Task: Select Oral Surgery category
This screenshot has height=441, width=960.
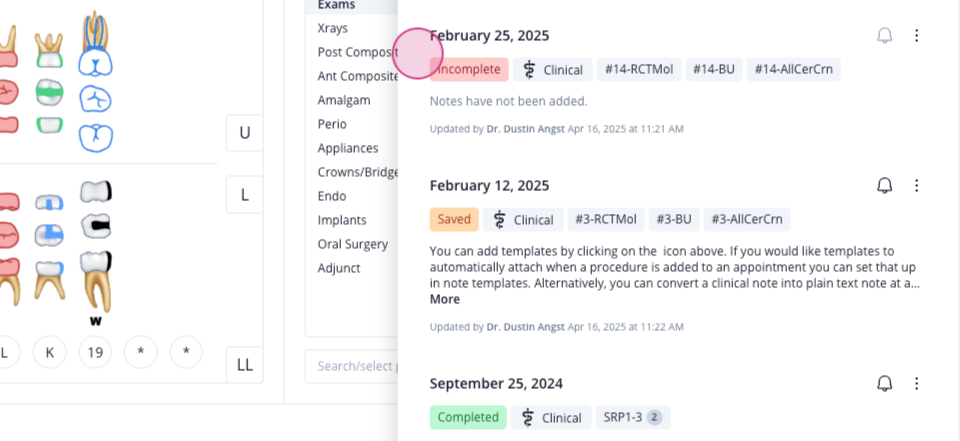Action: tap(353, 244)
